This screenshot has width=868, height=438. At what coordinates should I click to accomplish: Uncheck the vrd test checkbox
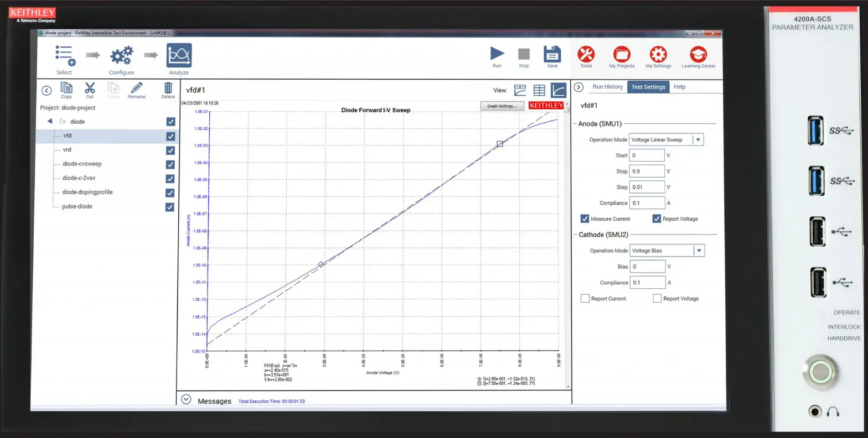pyautogui.click(x=170, y=150)
